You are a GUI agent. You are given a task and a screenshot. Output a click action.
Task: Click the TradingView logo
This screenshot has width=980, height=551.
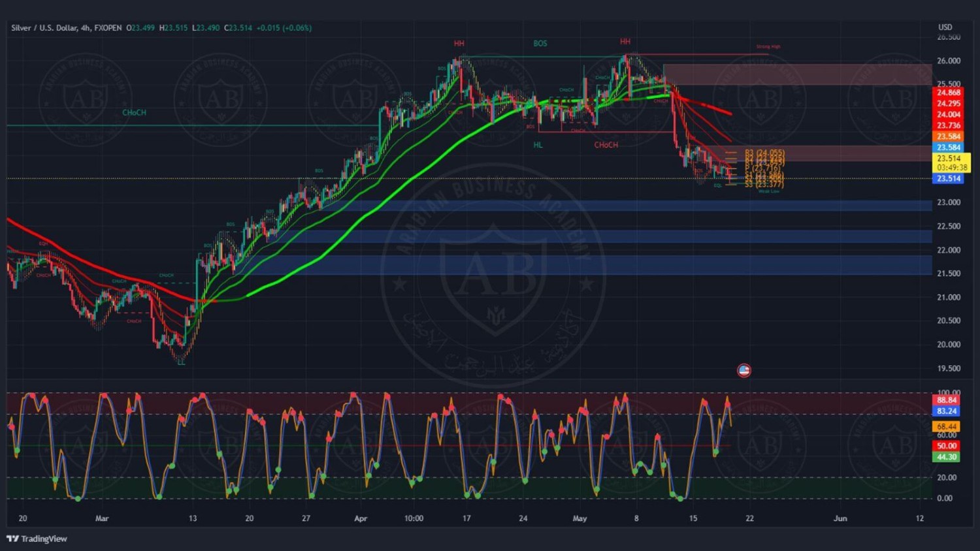(37, 539)
